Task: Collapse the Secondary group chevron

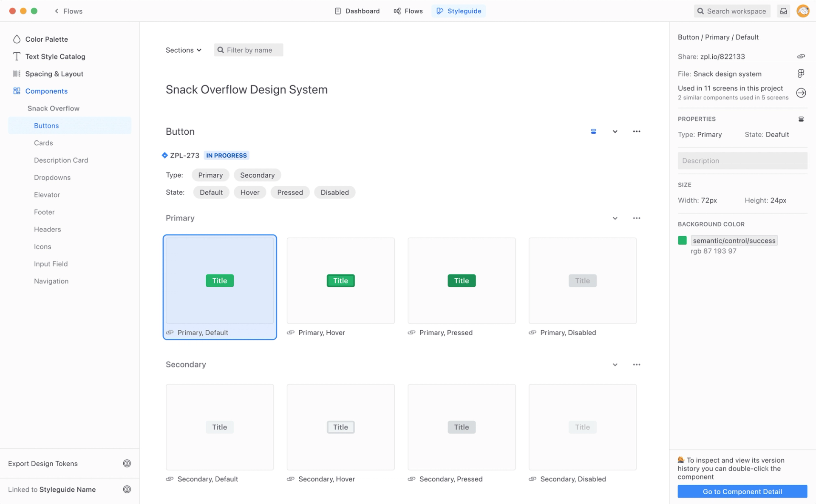Action: [x=615, y=365]
